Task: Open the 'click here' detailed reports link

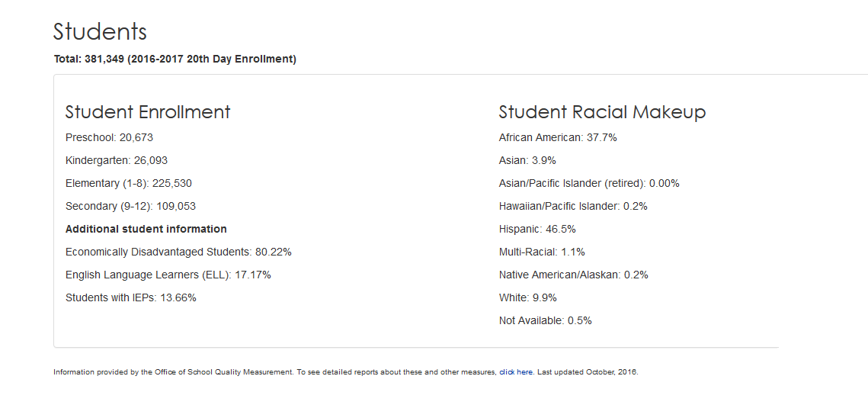Action: pos(517,372)
